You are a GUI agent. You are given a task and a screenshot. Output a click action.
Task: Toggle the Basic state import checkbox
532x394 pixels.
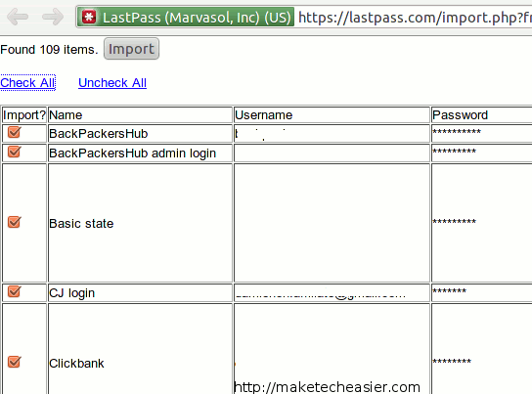15,223
